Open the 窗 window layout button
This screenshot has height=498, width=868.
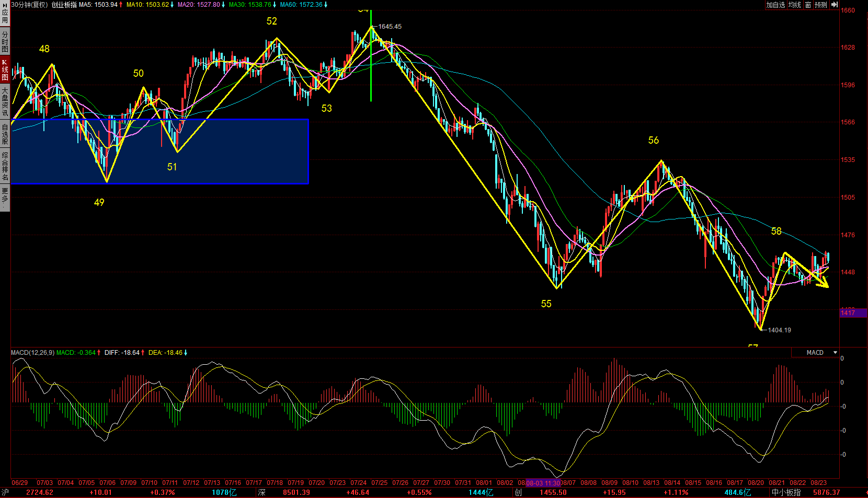point(808,5)
